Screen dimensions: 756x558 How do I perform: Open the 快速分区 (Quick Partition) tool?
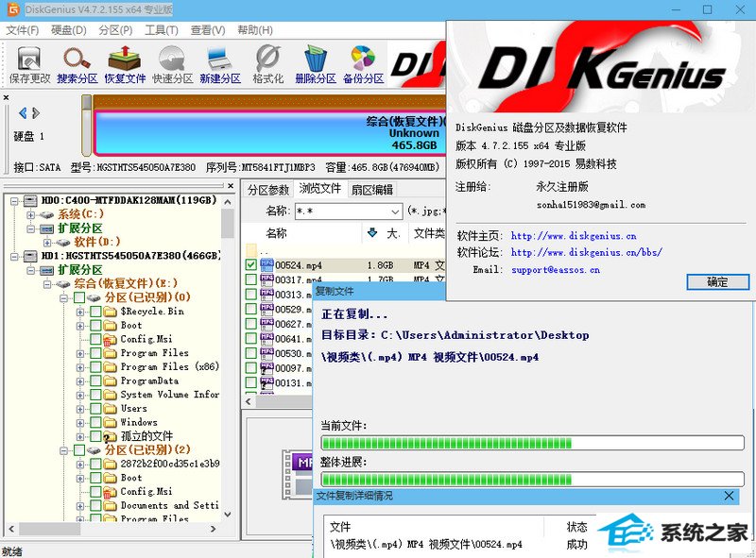pyautogui.click(x=173, y=64)
